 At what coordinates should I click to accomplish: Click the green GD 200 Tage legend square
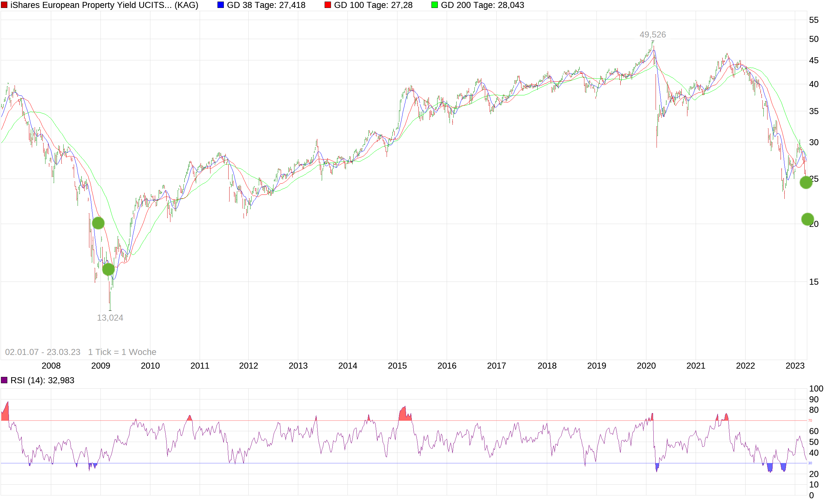pyautogui.click(x=434, y=5)
